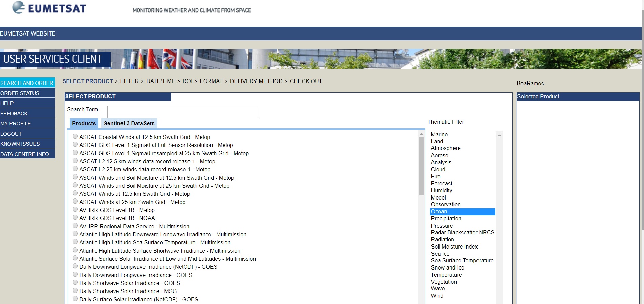
Task: Select Cloud in Thematic Filter
Action: coord(463,169)
